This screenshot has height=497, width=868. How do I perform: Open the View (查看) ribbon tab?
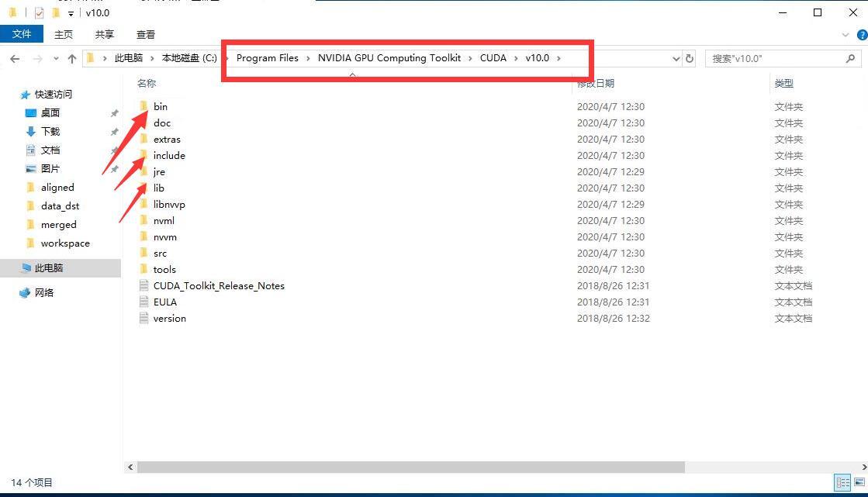(146, 34)
